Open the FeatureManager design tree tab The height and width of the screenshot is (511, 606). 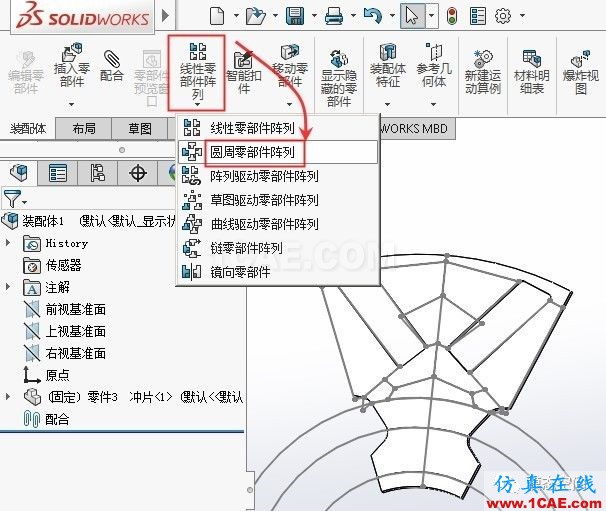coord(19,172)
